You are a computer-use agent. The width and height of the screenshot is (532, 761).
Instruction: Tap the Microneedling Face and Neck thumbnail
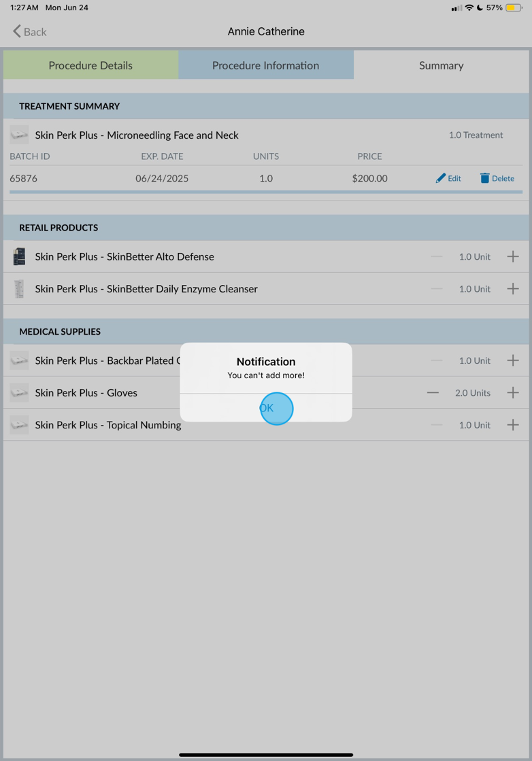pyautogui.click(x=20, y=135)
